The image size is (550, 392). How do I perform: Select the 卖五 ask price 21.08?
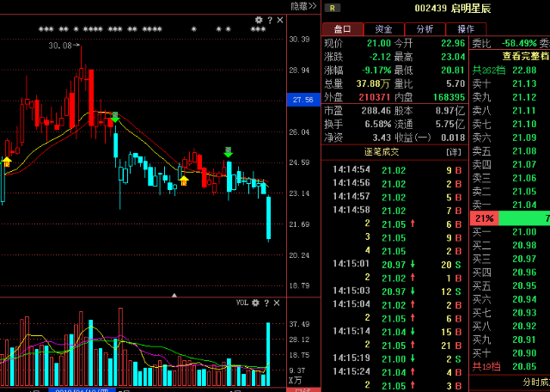pos(524,151)
